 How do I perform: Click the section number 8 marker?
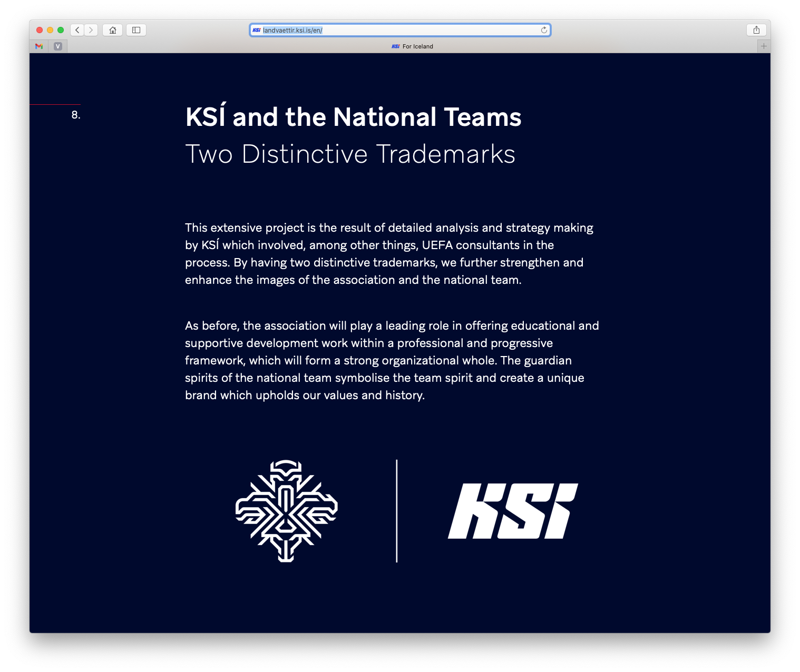pyautogui.click(x=76, y=115)
